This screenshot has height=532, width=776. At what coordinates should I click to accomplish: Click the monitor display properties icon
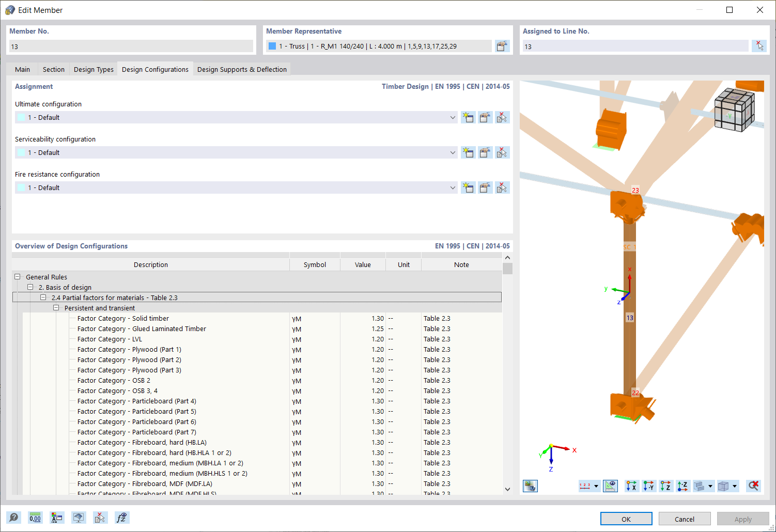pyautogui.click(x=79, y=518)
